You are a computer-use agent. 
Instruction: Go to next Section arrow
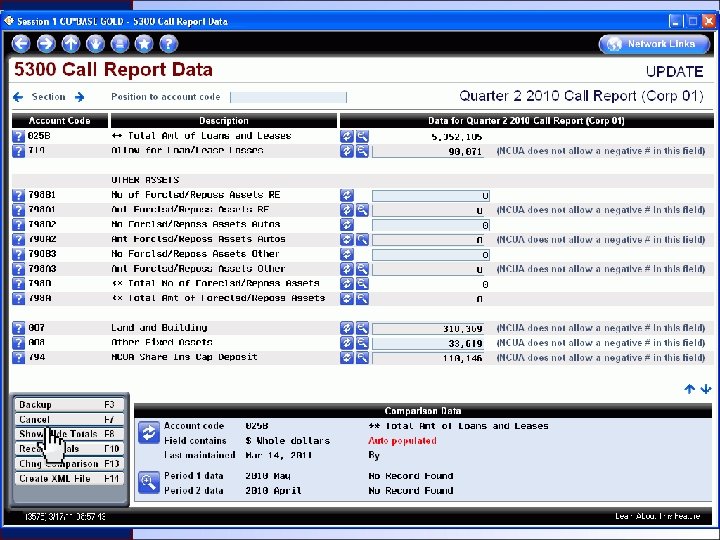pos(79,97)
